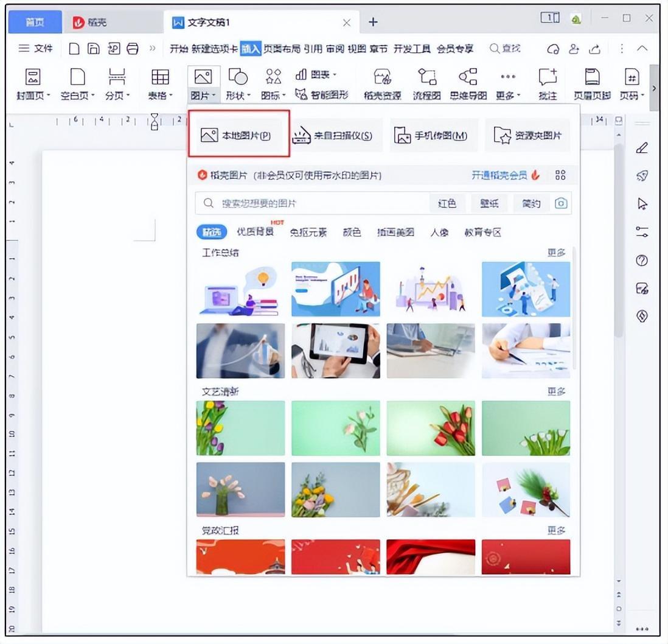The height and width of the screenshot is (644, 668).
Task: Click the 批注 comment icon
Action: click(x=548, y=83)
